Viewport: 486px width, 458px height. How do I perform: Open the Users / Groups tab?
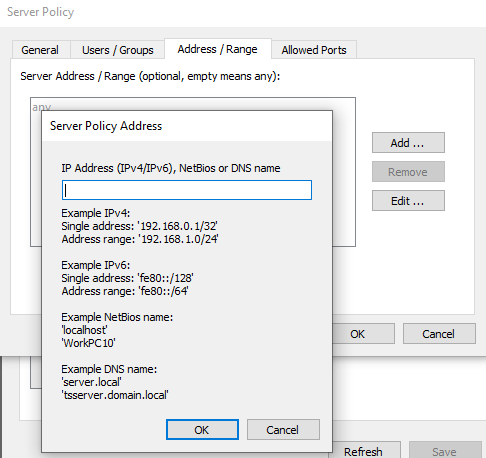(x=118, y=50)
